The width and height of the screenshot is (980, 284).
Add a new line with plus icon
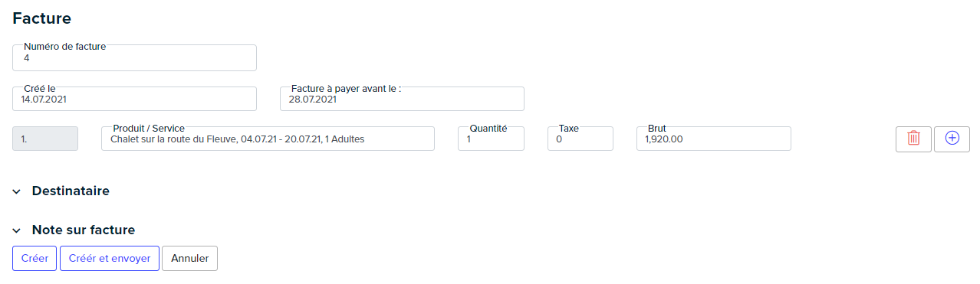coord(952,139)
